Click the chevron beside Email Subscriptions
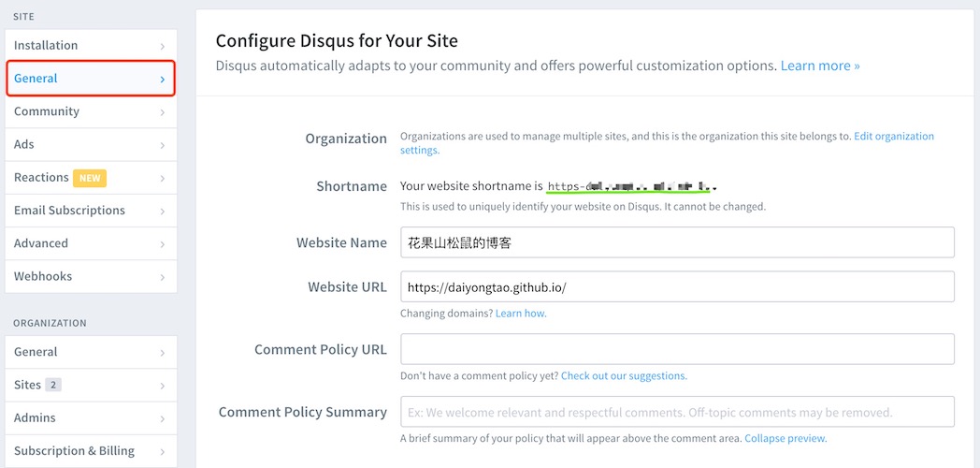This screenshot has height=468, width=980. point(163,212)
